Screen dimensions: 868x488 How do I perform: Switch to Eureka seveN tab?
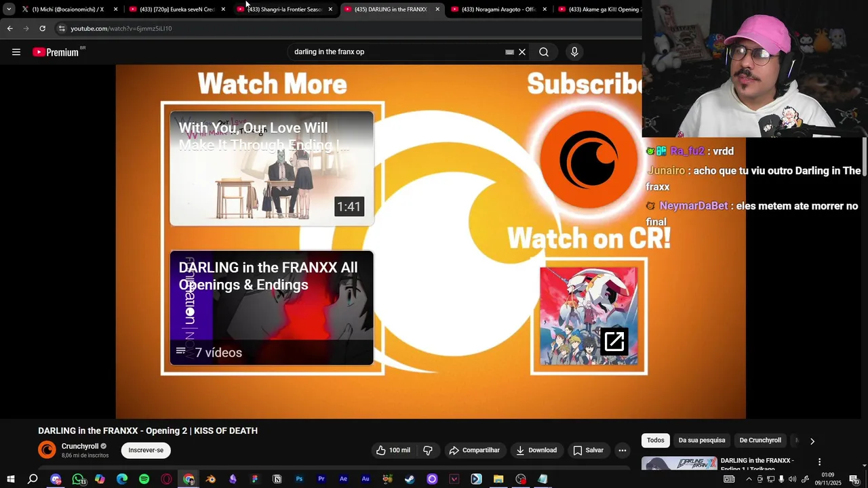pos(176,9)
